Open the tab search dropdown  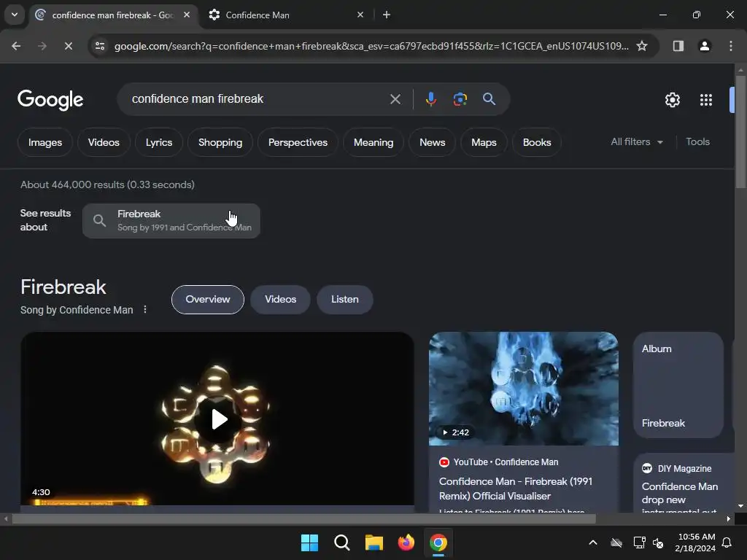click(x=15, y=15)
